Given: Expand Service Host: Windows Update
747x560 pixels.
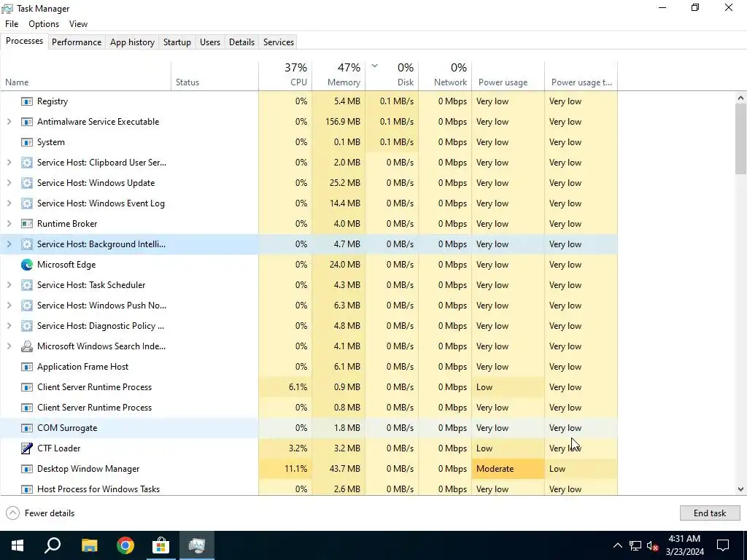Looking at the screenshot, I should (9, 183).
